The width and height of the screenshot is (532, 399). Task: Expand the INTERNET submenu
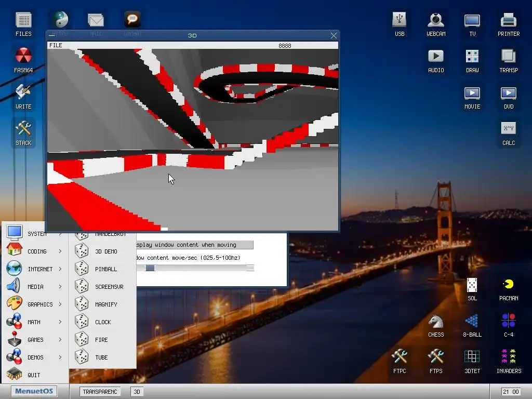pyautogui.click(x=35, y=269)
